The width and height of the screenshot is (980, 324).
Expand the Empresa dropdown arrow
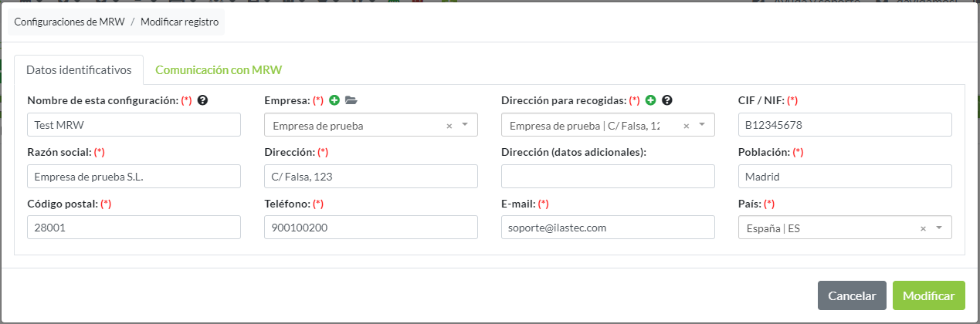pos(465,125)
